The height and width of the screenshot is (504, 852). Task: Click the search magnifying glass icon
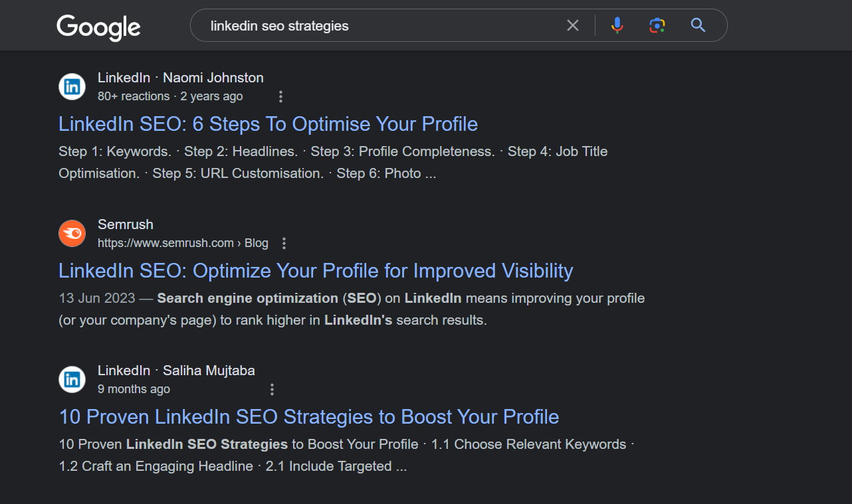point(697,25)
